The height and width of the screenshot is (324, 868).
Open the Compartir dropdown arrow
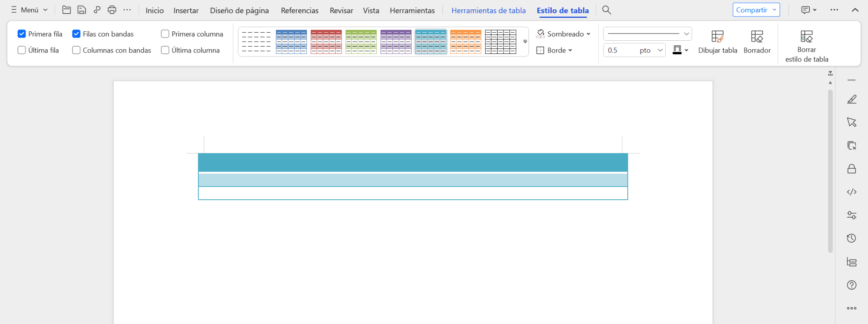pyautogui.click(x=774, y=10)
